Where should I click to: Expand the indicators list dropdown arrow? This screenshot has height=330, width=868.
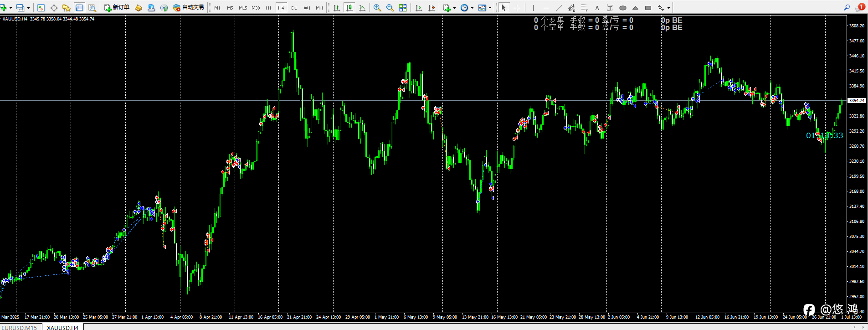[x=454, y=8]
